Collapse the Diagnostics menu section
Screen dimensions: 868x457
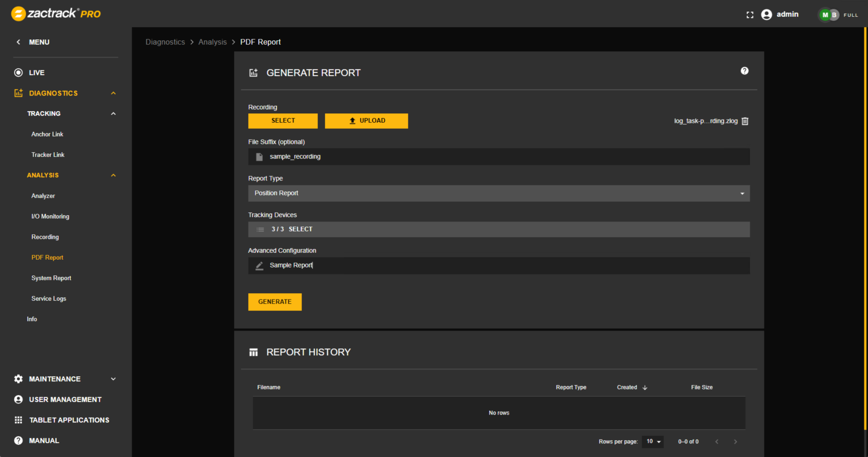[x=113, y=93]
